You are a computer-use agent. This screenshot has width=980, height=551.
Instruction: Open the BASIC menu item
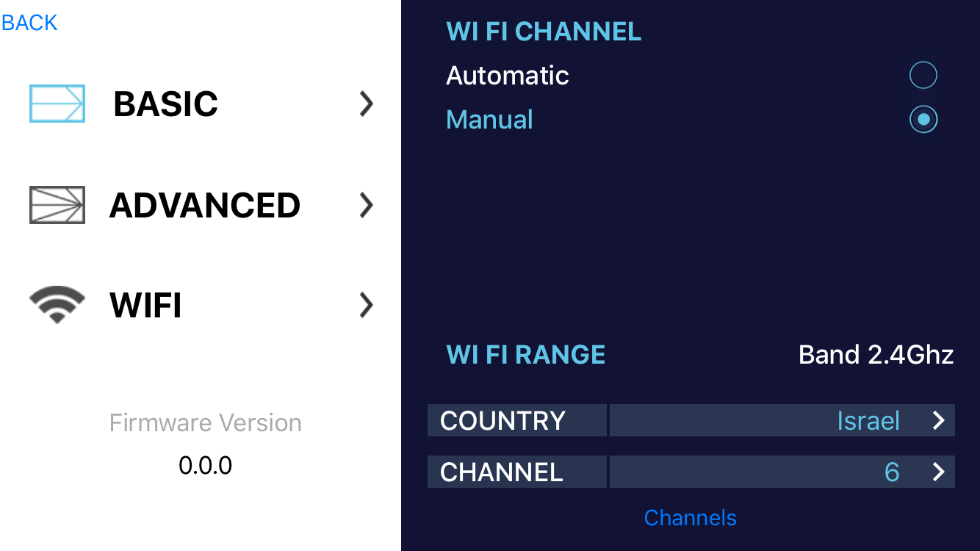165,104
